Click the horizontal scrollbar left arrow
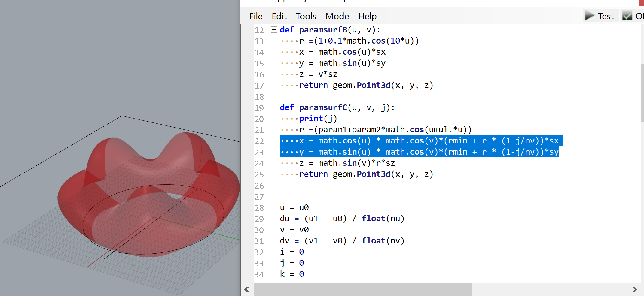Image resolution: width=644 pixels, height=296 pixels. [247, 289]
